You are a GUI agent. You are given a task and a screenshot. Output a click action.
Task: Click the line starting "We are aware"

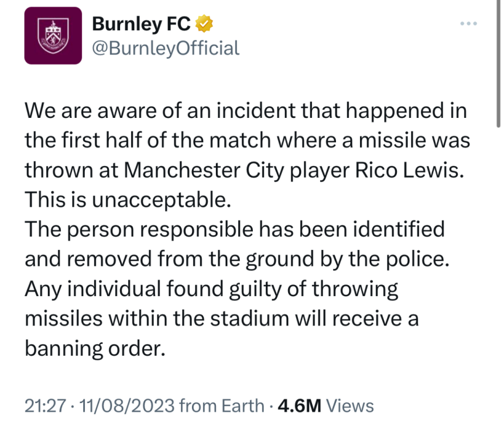tap(245, 111)
